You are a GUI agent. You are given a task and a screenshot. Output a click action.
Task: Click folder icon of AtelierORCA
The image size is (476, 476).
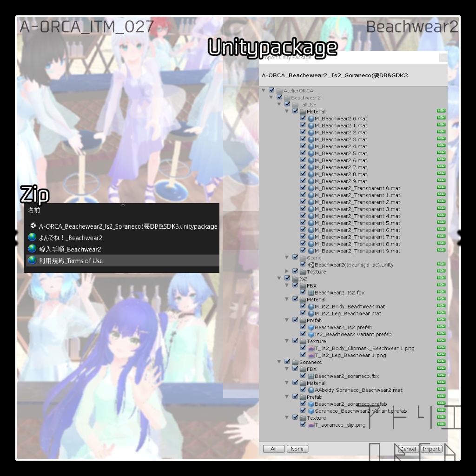279,91
